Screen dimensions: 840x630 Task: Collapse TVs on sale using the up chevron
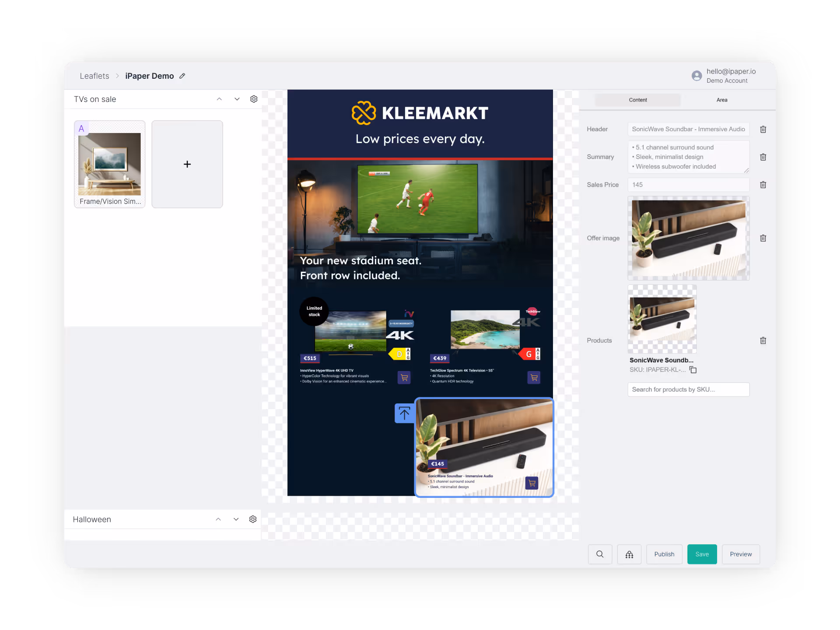tap(219, 99)
